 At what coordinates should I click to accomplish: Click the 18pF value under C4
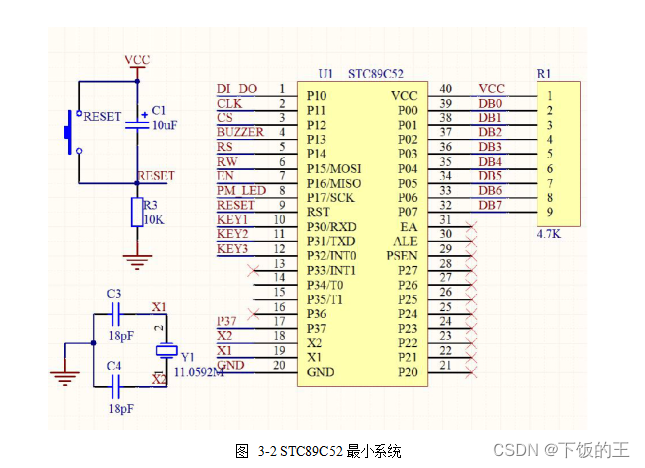pyautogui.click(x=121, y=409)
